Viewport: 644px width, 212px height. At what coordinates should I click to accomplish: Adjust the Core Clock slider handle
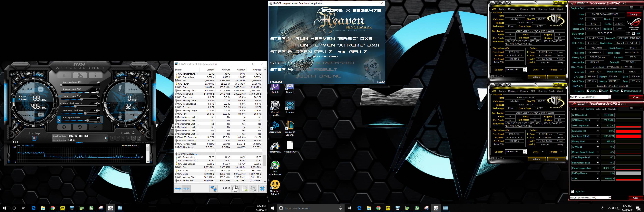coord(75,106)
